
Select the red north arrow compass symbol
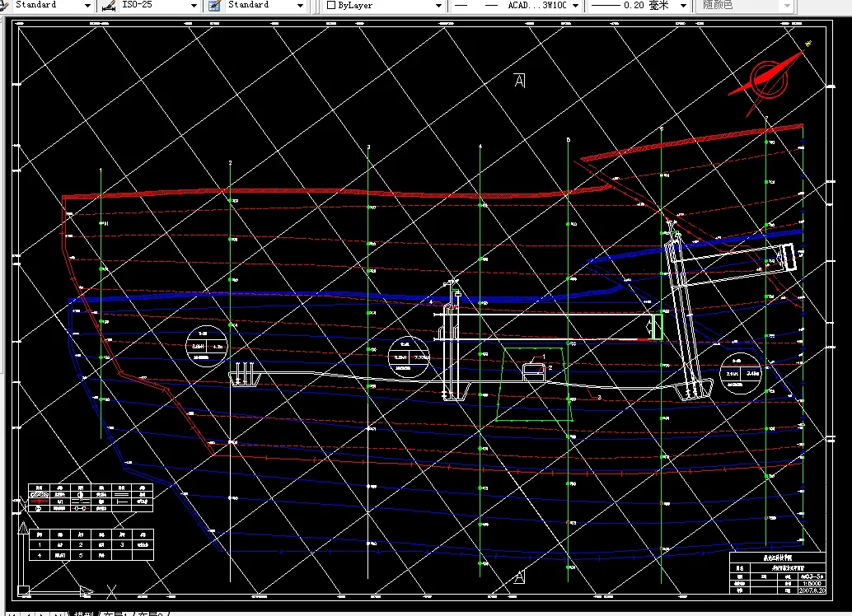coord(768,80)
